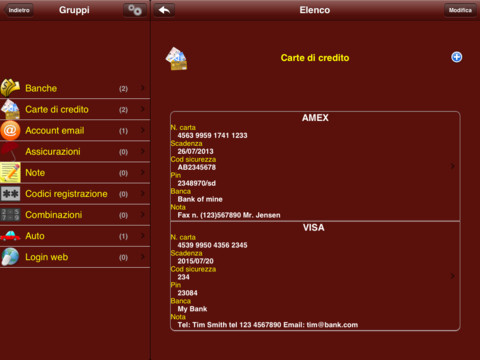Click card number 4563 9959 1741 1233

pos(212,135)
